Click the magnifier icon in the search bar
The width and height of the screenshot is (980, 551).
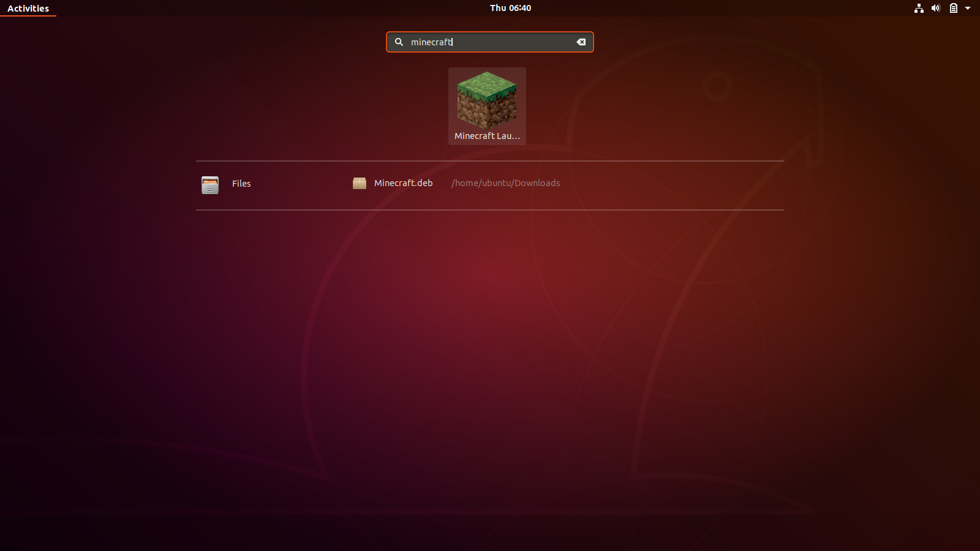[x=399, y=42]
